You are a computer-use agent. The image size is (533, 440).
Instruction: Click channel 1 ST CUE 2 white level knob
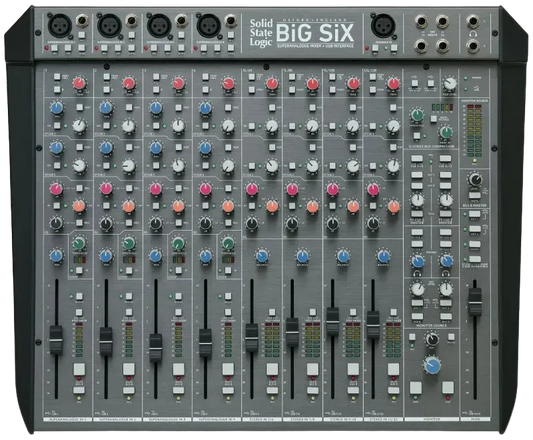coord(79,166)
